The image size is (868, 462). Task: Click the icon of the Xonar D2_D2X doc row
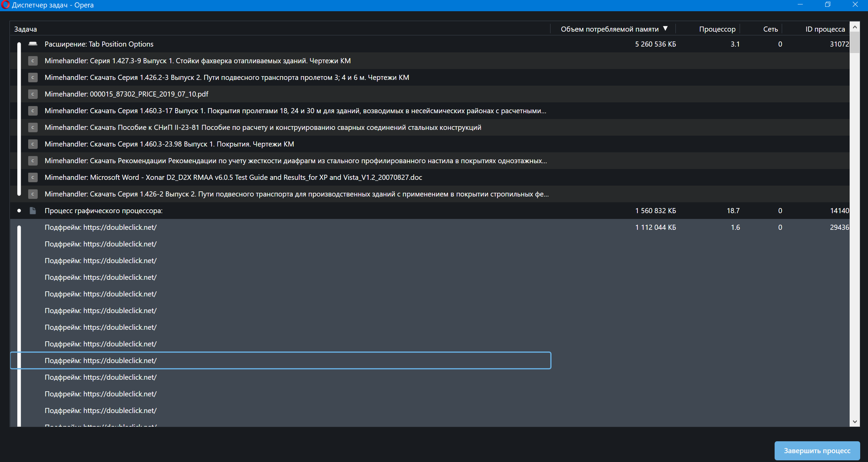click(33, 177)
